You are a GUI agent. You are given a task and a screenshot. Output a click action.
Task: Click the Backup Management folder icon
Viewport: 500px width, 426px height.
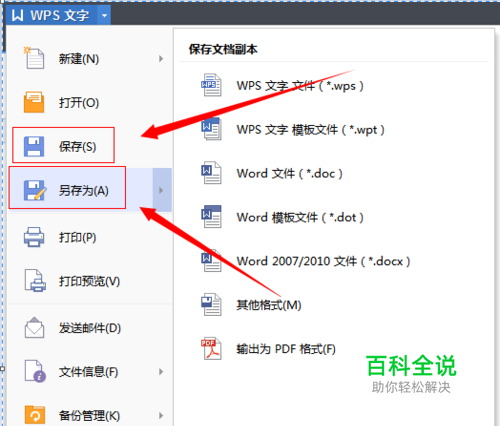click(34, 415)
